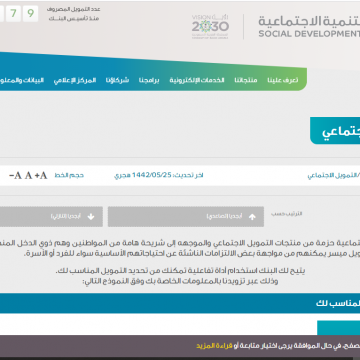
Task: Go to شركاؤنا in the navigation bar
Action: pyautogui.click(x=117, y=80)
